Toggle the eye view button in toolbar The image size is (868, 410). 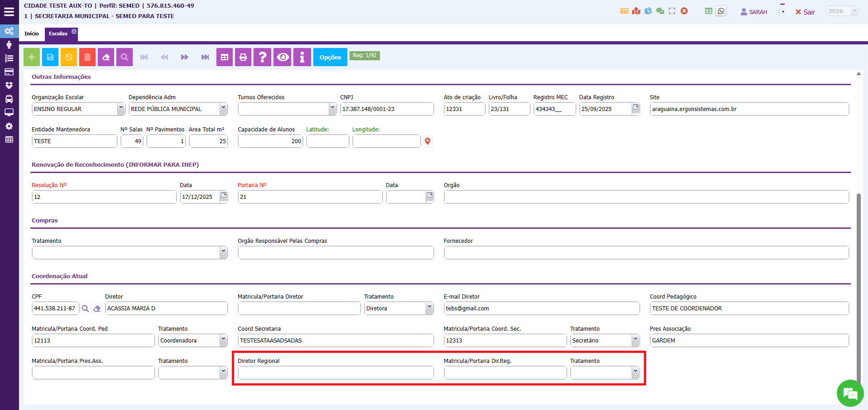pyautogui.click(x=283, y=57)
